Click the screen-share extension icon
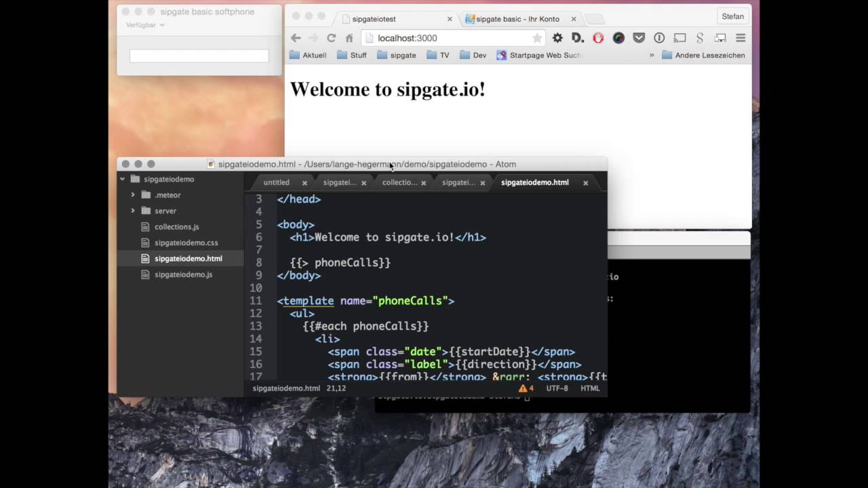The height and width of the screenshot is (488, 868). click(x=720, y=38)
